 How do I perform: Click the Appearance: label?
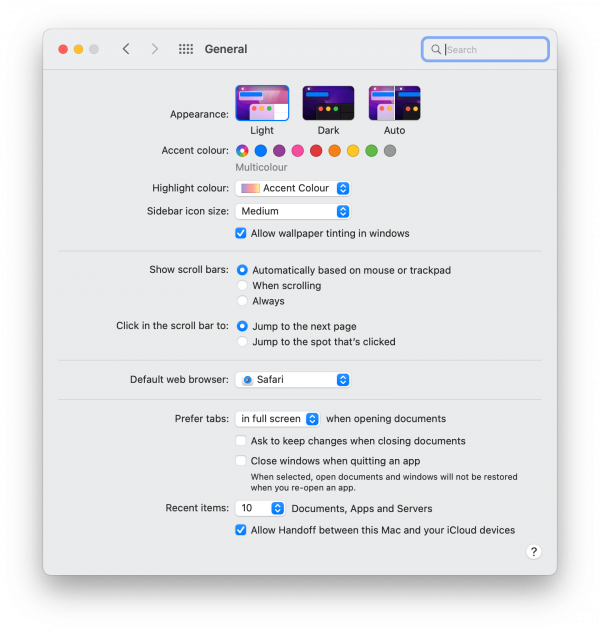[x=199, y=114]
